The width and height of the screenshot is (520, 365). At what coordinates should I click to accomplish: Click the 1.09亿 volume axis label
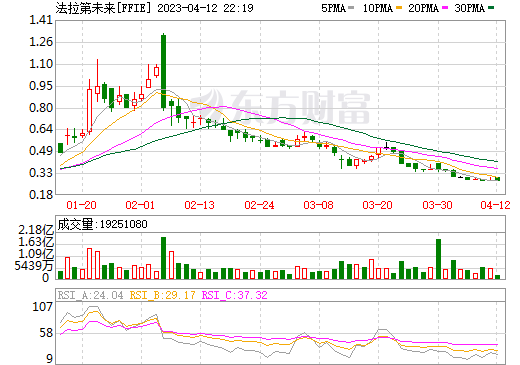36,254
